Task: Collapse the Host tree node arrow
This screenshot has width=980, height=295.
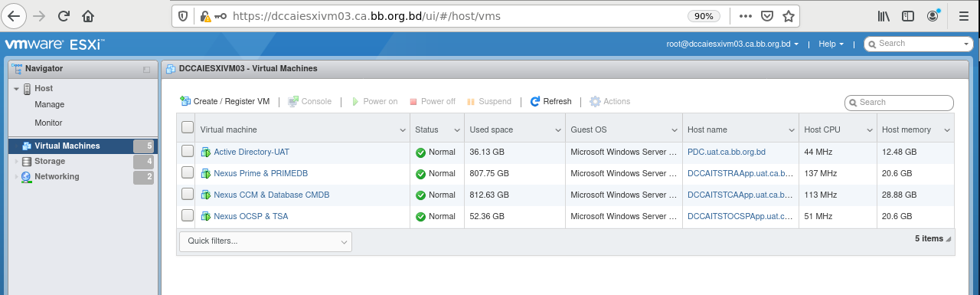Action: coord(16,89)
